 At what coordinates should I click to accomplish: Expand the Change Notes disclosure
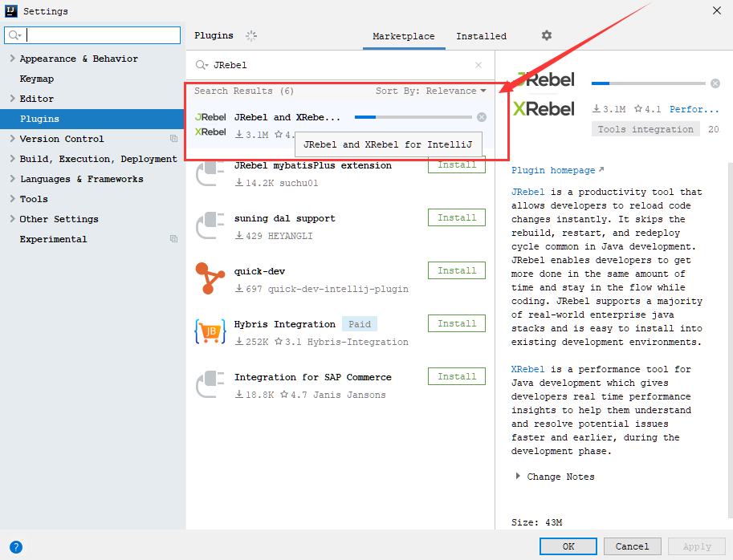tap(518, 477)
